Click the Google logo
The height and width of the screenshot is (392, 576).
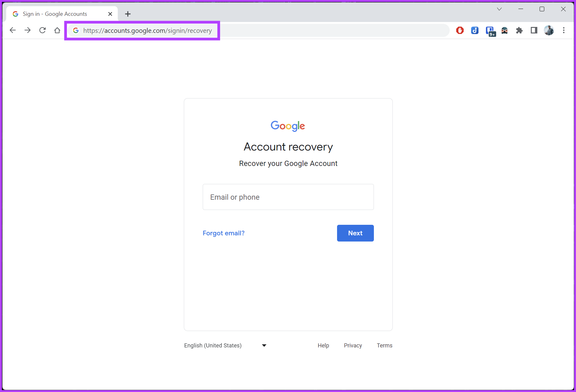coord(288,126)
